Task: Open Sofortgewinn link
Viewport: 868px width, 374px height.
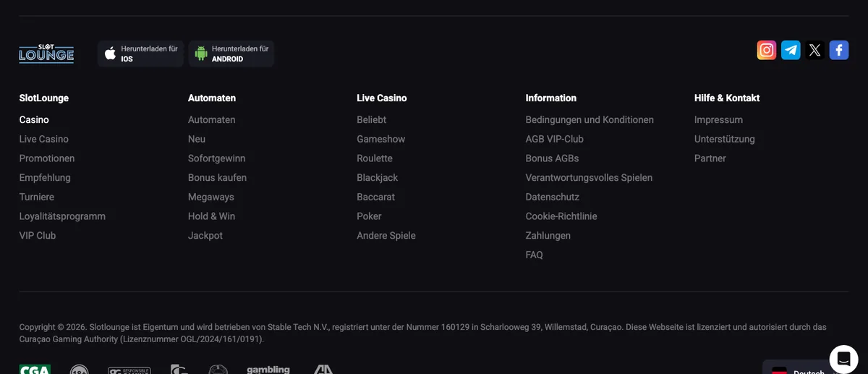Action: click(217, 158)
